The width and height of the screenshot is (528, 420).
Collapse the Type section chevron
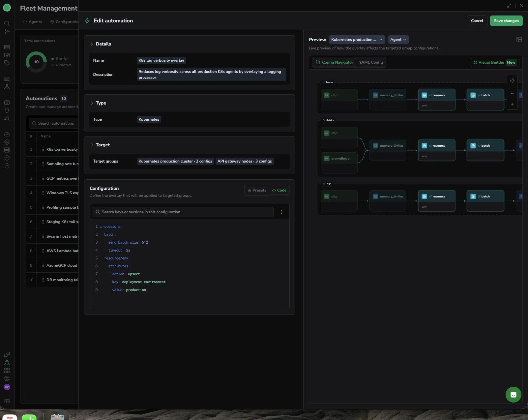(x=92, y=103)
